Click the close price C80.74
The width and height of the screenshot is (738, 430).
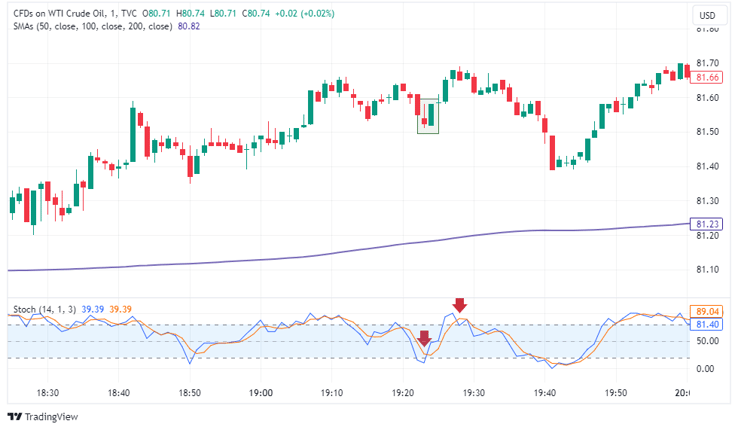click(x=256, y=14)
